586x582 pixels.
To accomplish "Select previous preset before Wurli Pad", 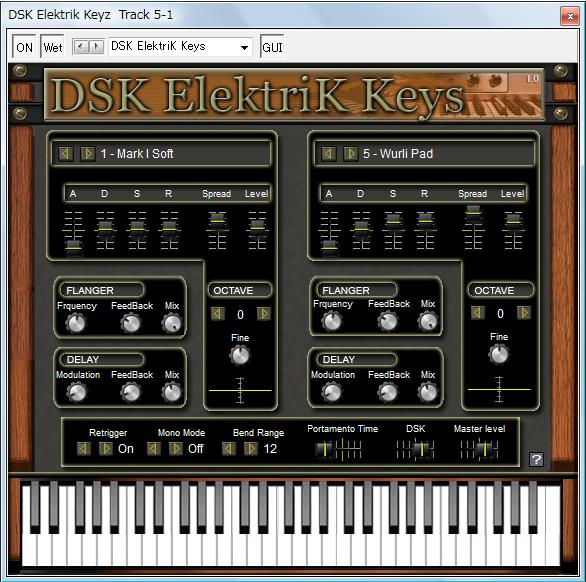I will tap(329, 153).
